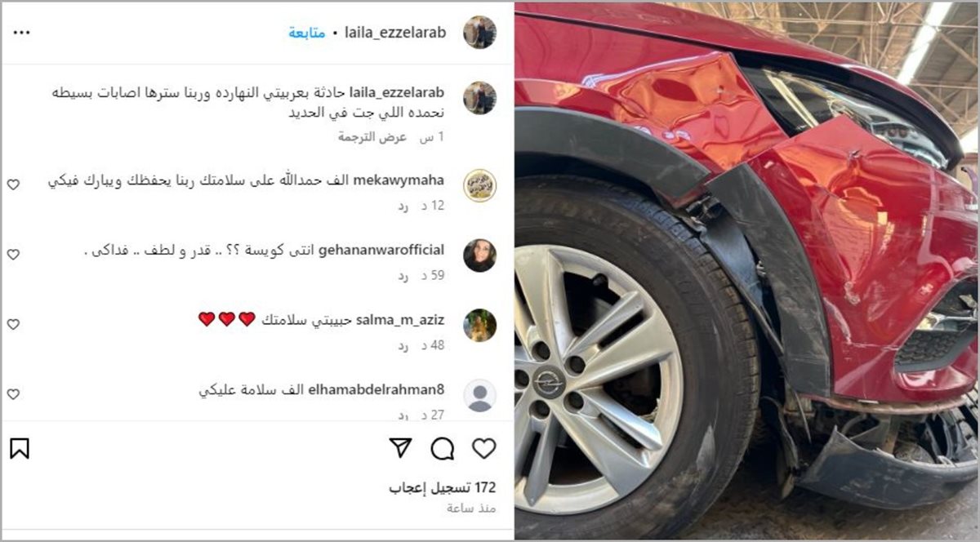Reply to salma_m_aziz's comment
Viewport: 980px width, 542px height.
click(403, 345)
